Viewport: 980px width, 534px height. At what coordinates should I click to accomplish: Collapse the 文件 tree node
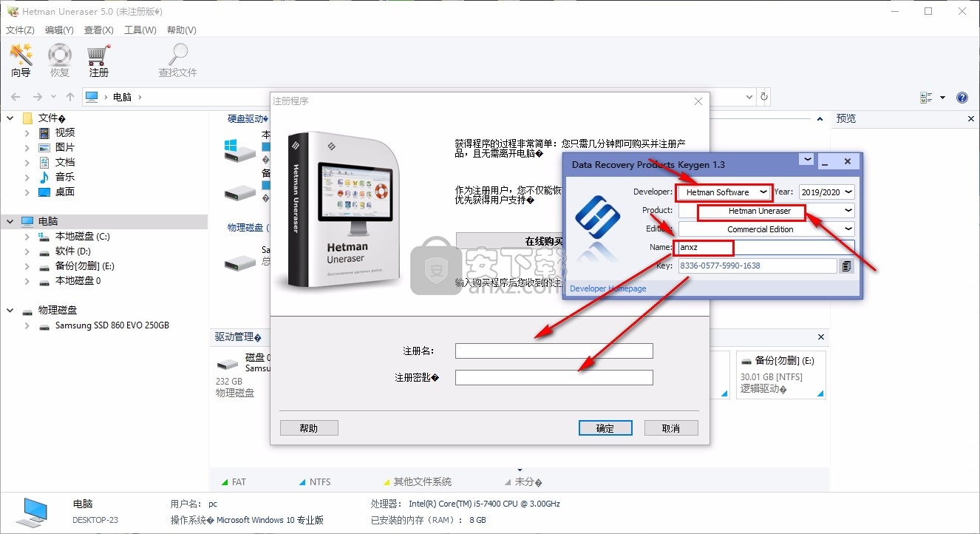click(x=10, y=118)
